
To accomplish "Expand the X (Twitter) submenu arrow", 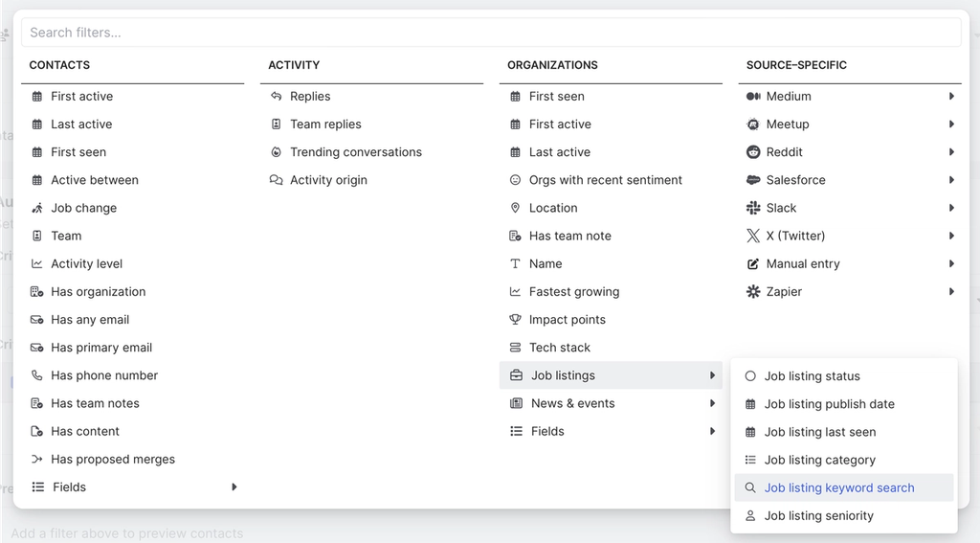I will pos(951,236).
